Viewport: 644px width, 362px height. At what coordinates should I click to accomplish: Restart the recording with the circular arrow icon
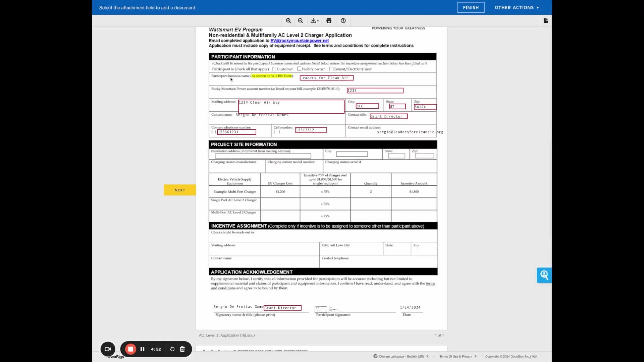click(172, 349)
